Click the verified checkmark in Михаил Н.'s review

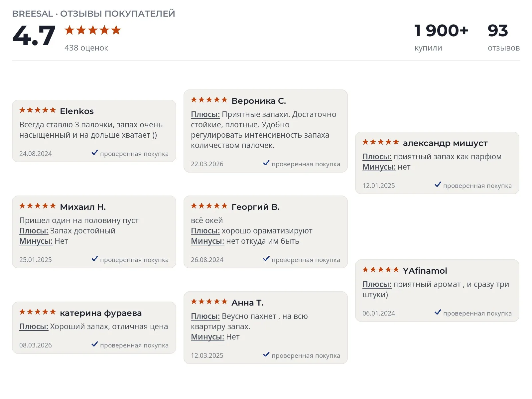[x=95, y=259]
